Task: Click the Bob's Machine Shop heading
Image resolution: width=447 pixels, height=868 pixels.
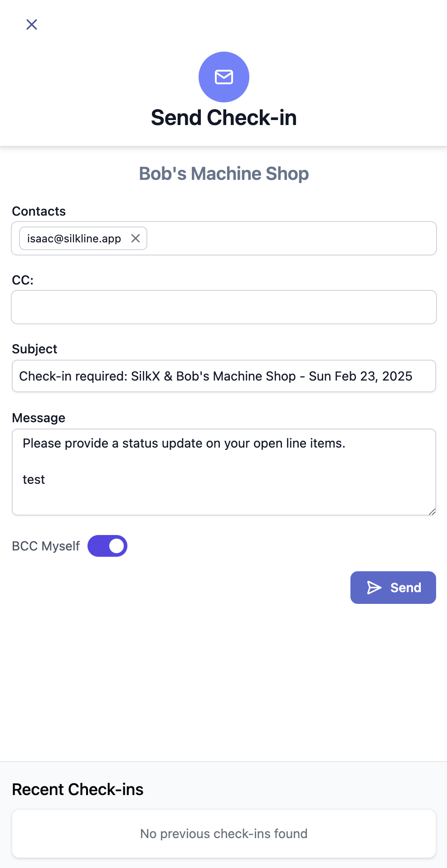Action: 224,174
